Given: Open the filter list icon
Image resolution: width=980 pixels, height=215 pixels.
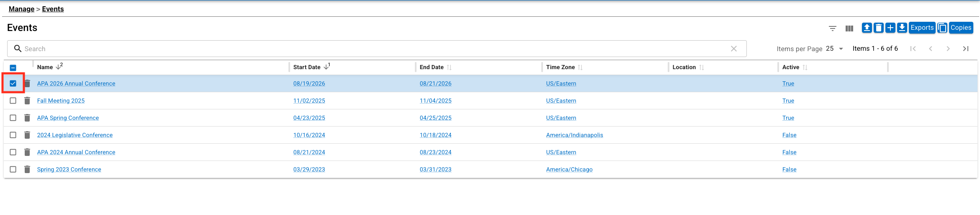Looking at the screenshot, I should coord(832,28).
